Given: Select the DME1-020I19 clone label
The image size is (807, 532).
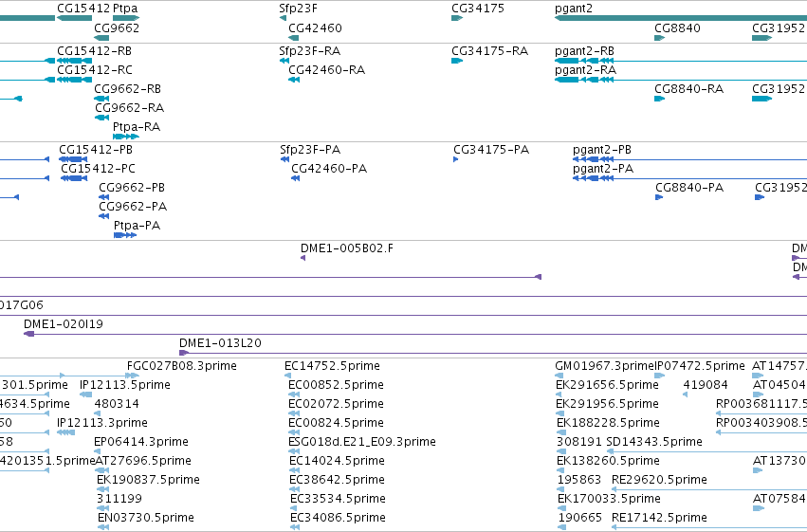Looking at the screenshot, I should pyautogui.click(x=64, y=324).
